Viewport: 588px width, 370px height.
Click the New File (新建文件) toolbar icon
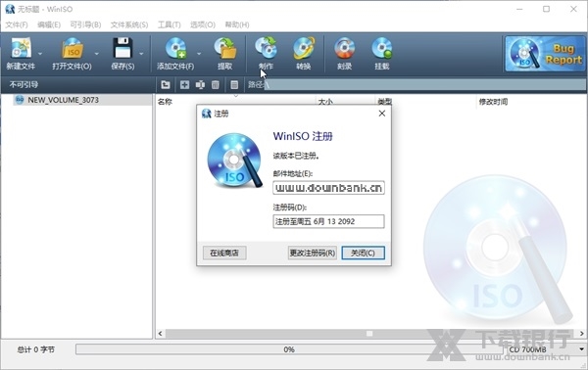[x=21, y=48]
